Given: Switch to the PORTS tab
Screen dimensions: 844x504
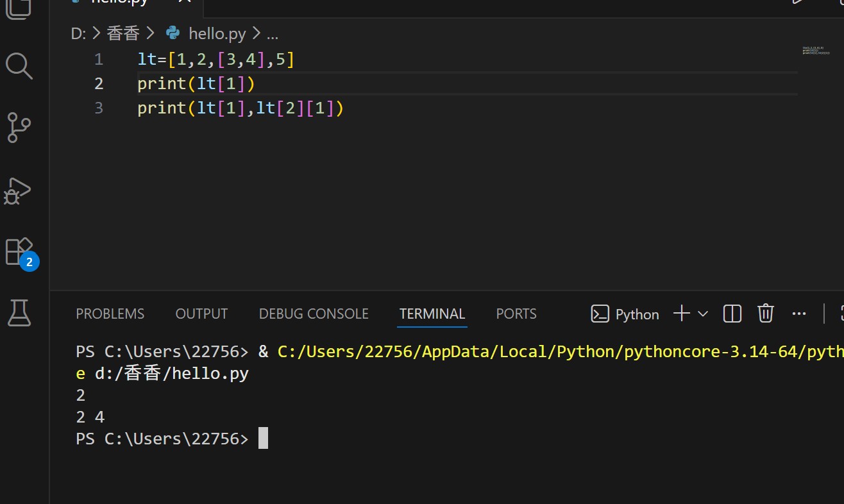Looking at the screenshot, I should click(516, 314).
